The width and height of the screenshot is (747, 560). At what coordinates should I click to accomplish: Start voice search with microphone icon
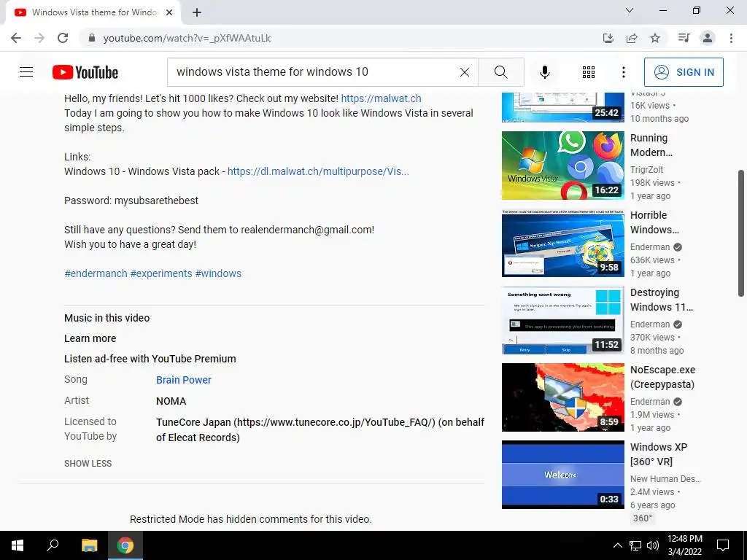click(544, 72)
